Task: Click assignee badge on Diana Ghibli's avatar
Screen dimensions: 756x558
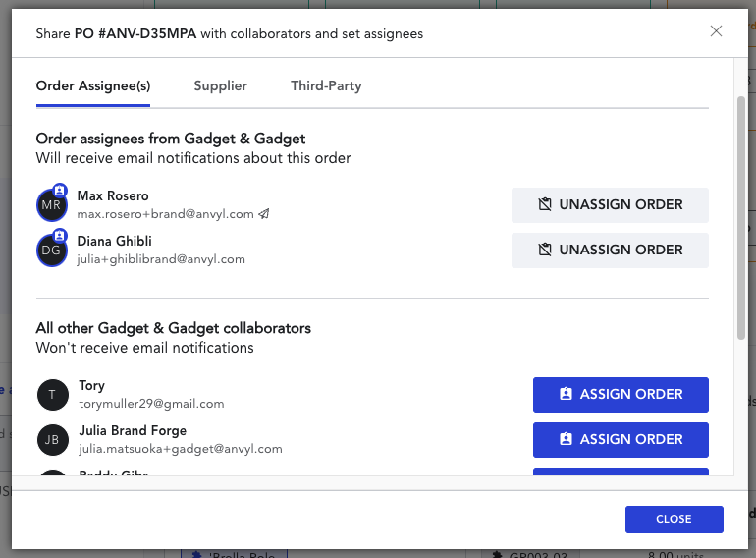Action: [x=59, y=236]
